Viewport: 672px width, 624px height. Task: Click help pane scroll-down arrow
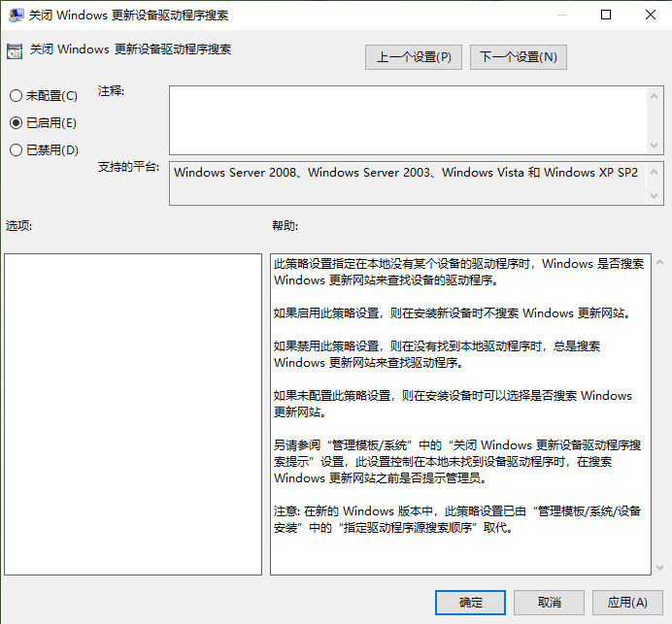660,568
